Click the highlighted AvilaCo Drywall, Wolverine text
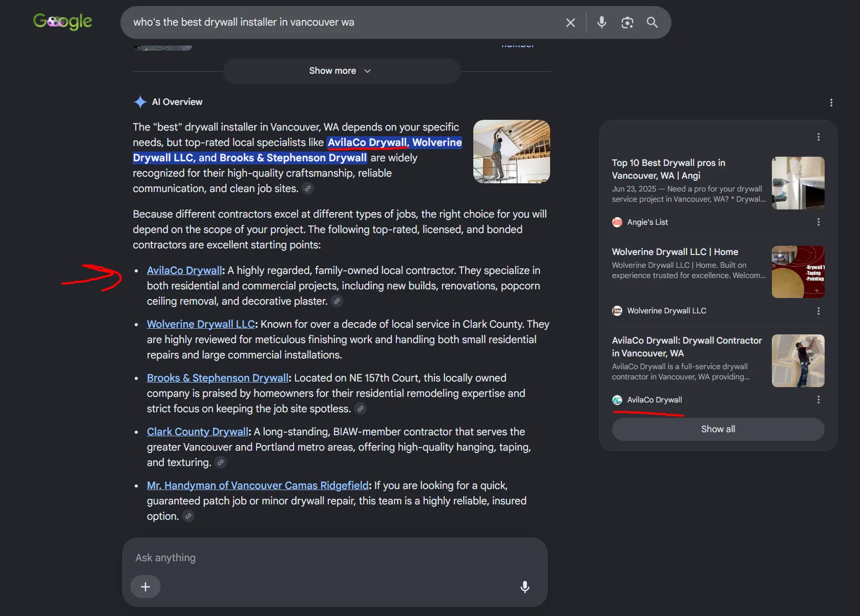Viewport: 860px width, 616px height. [x=394, y=142]
